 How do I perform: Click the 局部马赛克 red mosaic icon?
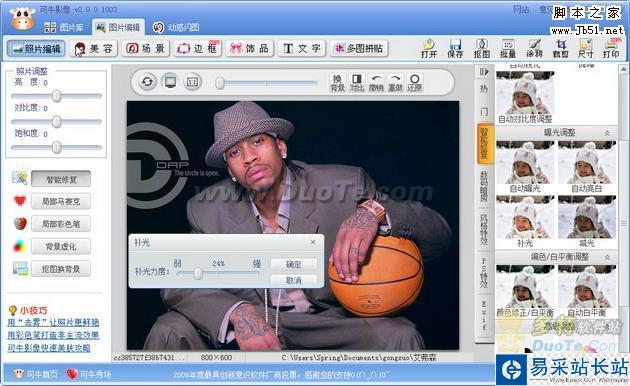pos(19,200)
